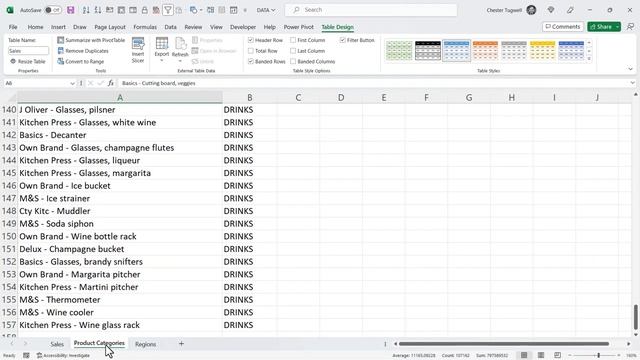This screenshot has width=640, height=360.
Task: Click the icon at the far right of the ribbon tabs
Action: [x=631, y=27]
